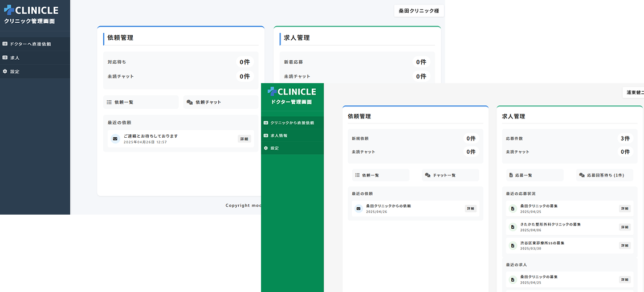Screen dimensions: 644x292
Task: Click the list icon on the doctor 依頼一覧 button
Action: [357, 175]
